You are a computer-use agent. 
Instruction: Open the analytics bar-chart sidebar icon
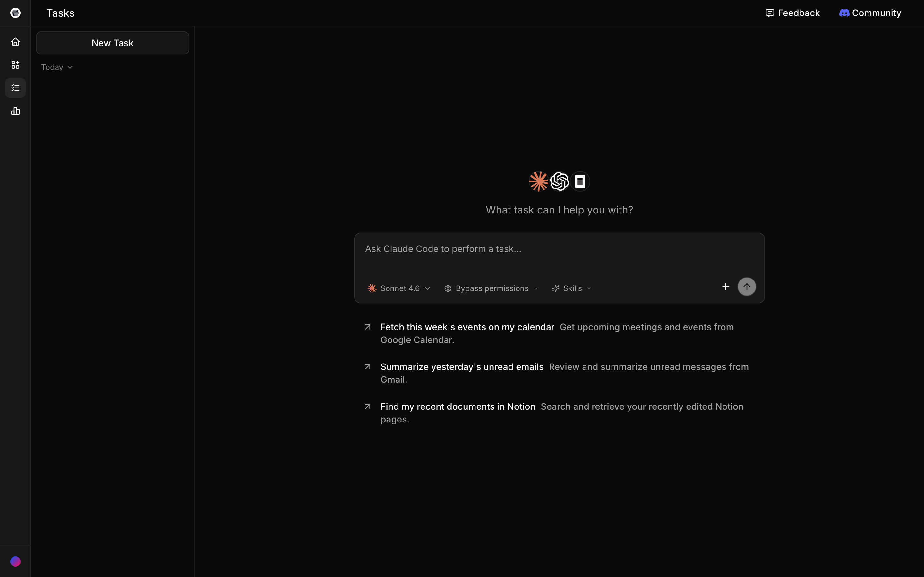[15, 111]
